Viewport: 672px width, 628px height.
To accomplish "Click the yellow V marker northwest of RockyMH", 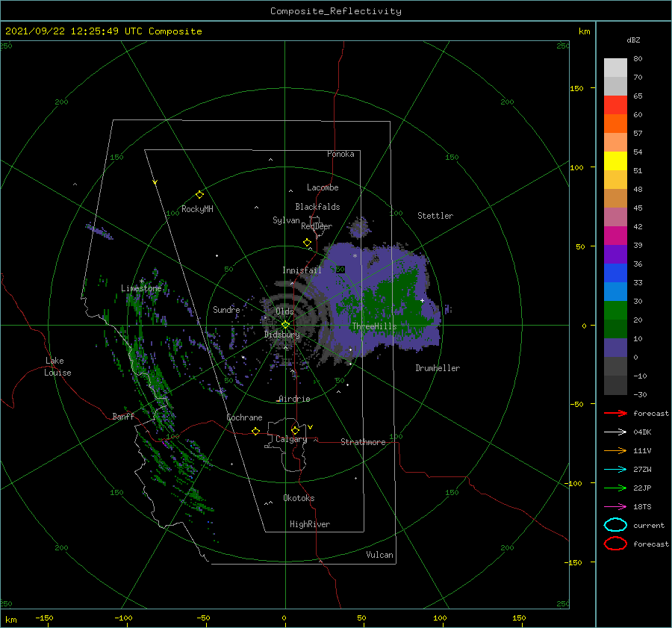I will [155, 182].
